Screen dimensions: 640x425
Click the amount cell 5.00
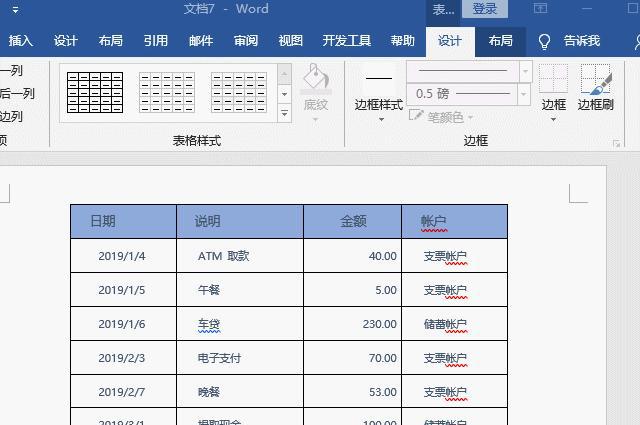pos(353,290)
